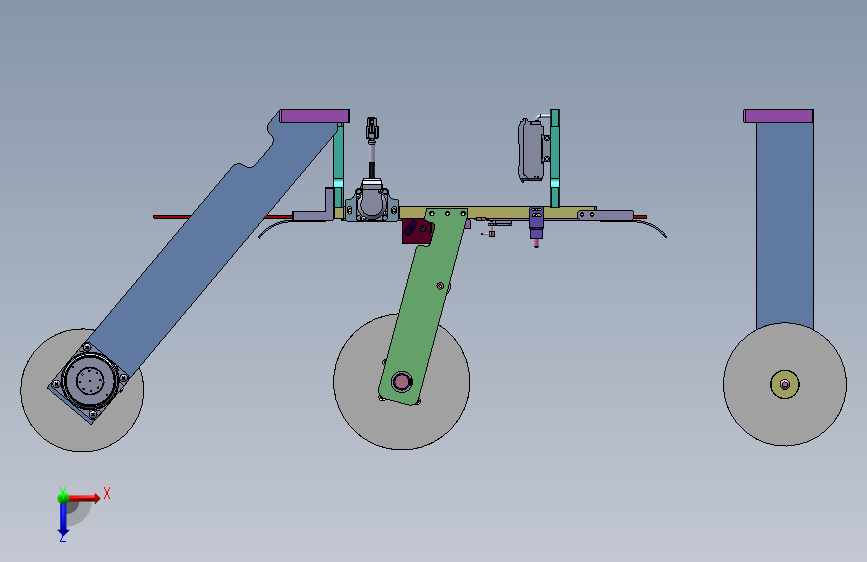Viewport: 867px width, 562px height.
Task: Select the round motor flange on left wheel
Action: point(89,381)
